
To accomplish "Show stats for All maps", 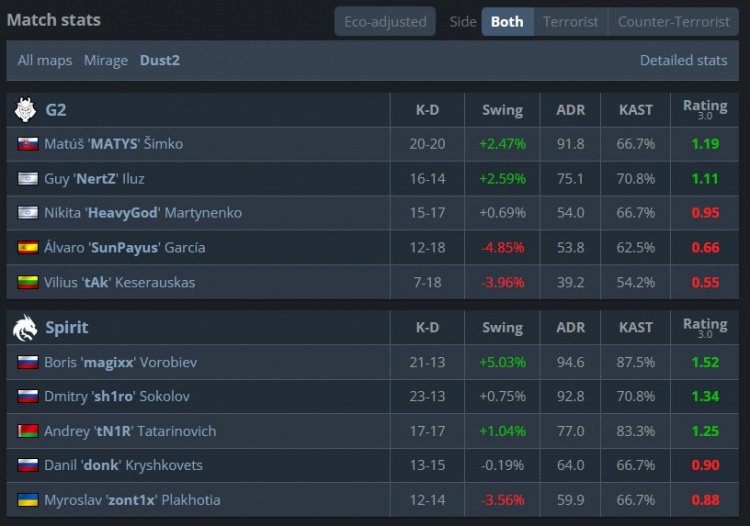I will click(x=45, y=60).
